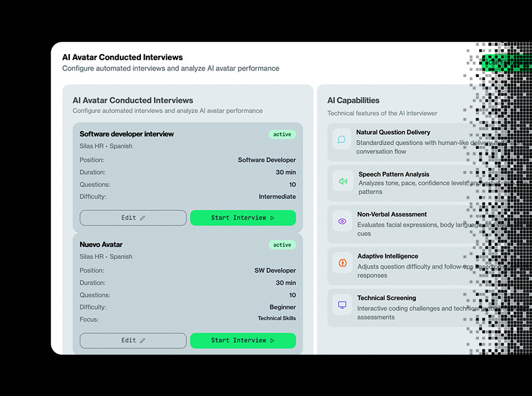Select the Nuevo Avatar card title
This screenshot has width=532, height=396.
pos(101,245)
